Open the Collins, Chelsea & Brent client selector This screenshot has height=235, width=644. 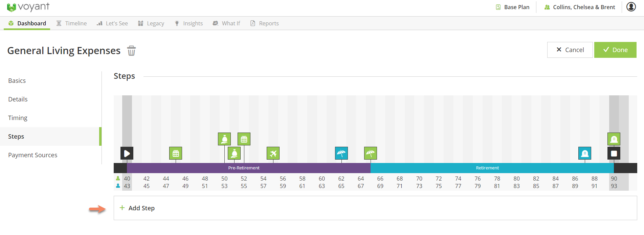[579, 7]
